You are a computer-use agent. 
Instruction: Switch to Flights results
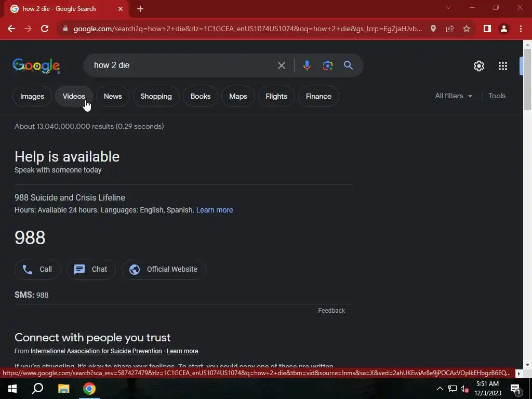click(x=276, y=96)
